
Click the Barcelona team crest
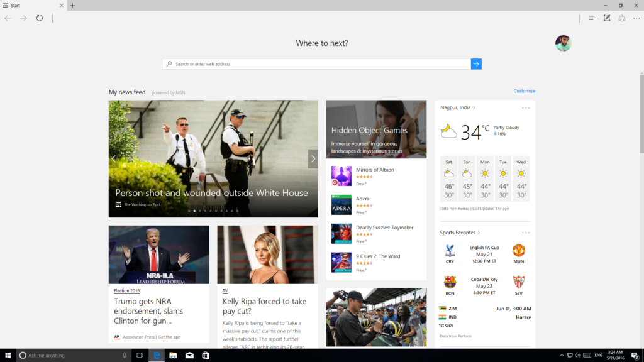[x=450, y=282]
